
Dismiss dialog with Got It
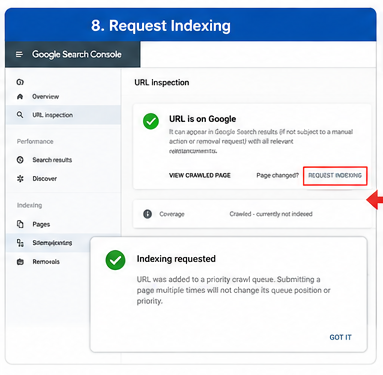(x=340, y=337)
